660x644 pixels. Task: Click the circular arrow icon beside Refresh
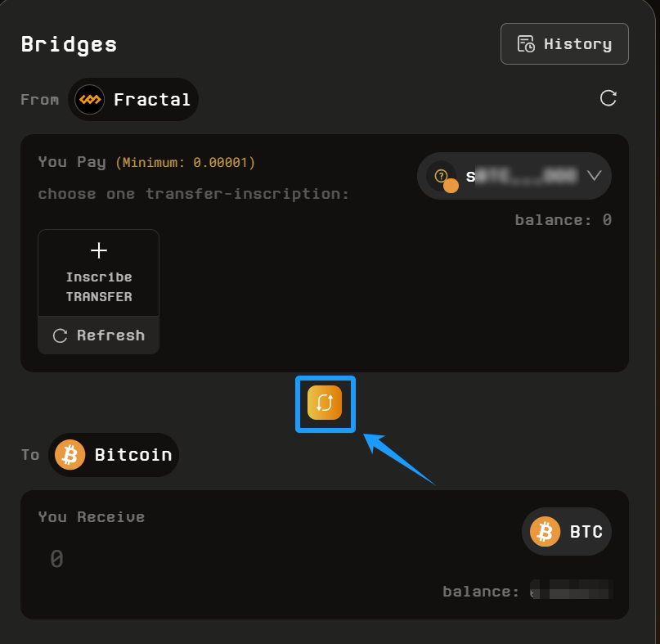(60, 336)
